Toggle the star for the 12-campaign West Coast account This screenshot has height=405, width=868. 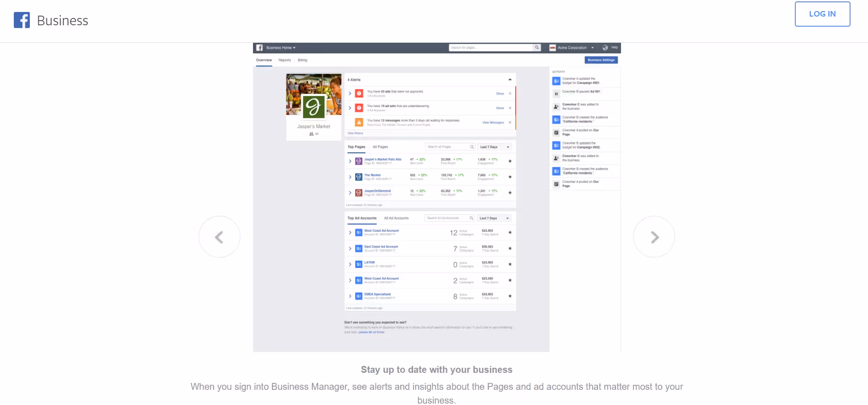pos(510,232)
